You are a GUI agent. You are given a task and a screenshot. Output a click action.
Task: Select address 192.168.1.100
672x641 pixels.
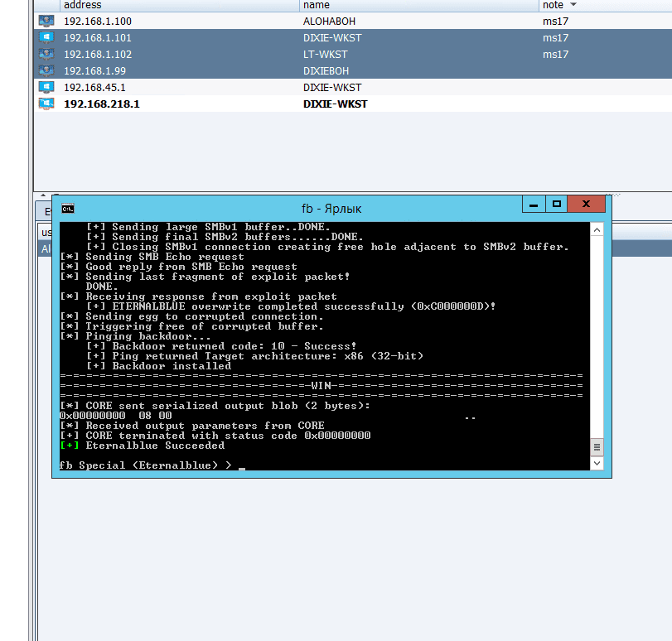pos(98,21)
